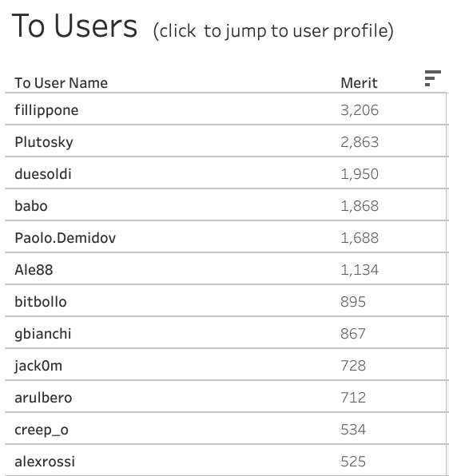
Task: Click the sort descending icon beside Merit
Action: pos(432,78)
